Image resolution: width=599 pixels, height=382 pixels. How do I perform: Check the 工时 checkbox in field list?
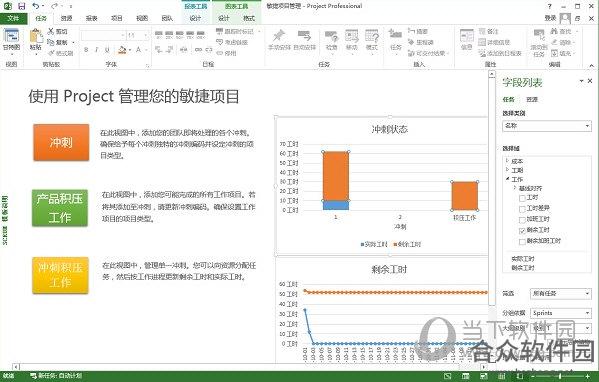click(x=522, y=198)
